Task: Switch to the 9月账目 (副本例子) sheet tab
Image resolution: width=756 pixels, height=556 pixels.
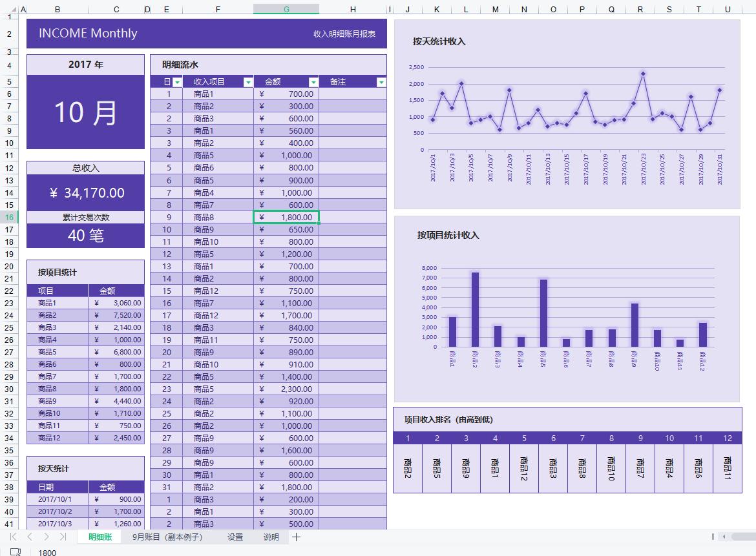Action: point(167,537)
